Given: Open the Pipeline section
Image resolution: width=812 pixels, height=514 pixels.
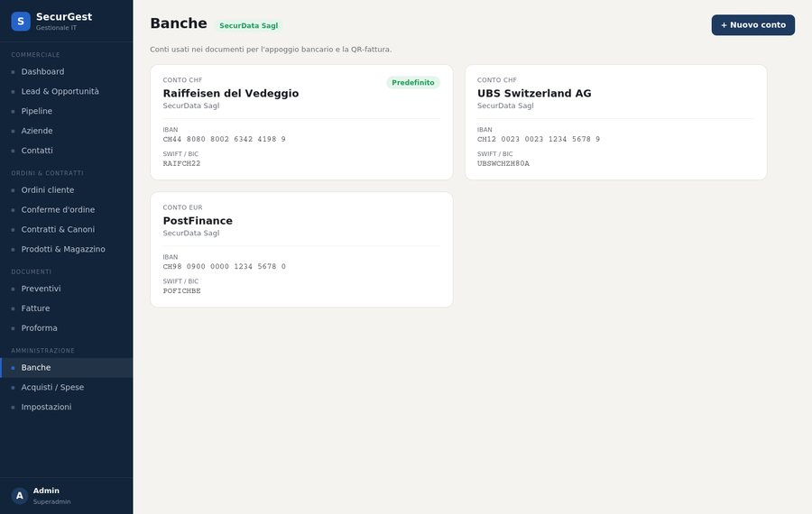Looking at the screenshot, I should point(66,111).
